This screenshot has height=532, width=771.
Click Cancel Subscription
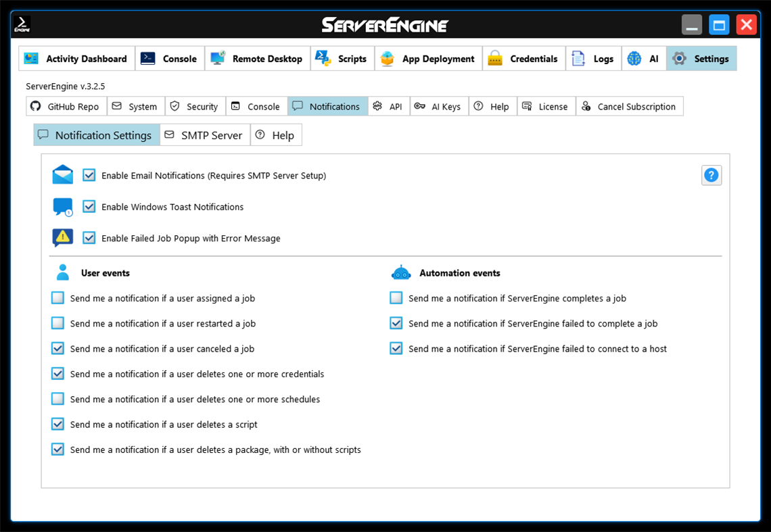tap(629, 106)
